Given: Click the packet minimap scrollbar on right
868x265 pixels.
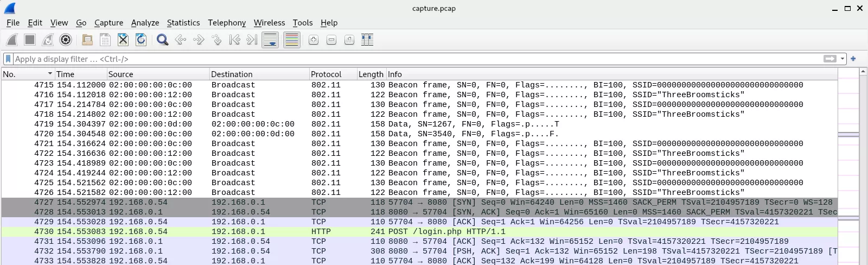Looking at the screenshot, I should pos(848,167).
